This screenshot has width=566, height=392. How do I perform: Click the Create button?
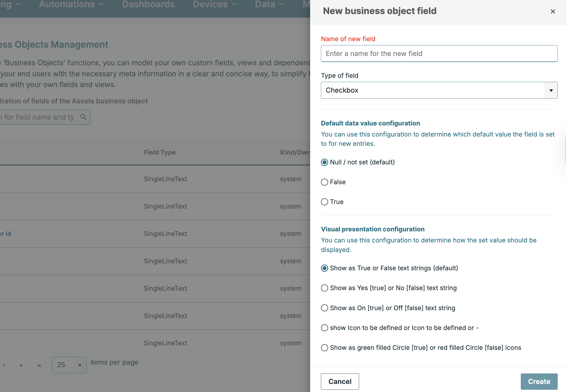click(x=539, y=381)
